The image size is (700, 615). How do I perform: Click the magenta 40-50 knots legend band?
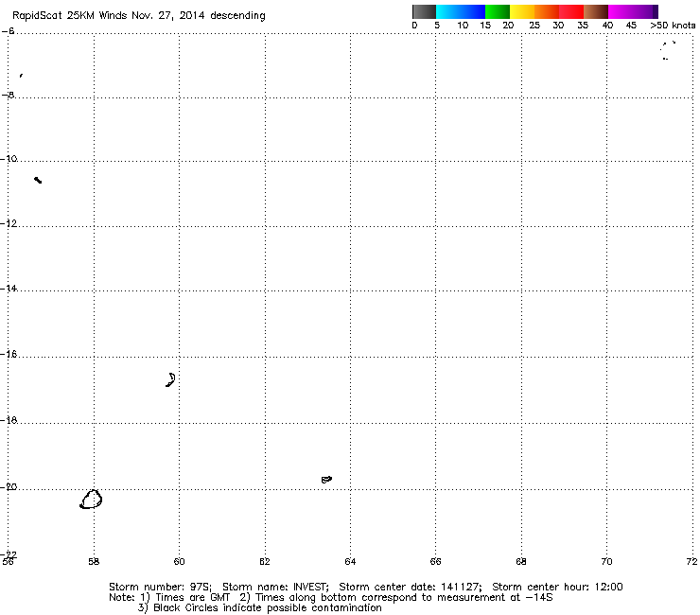[x=633, y=11]
